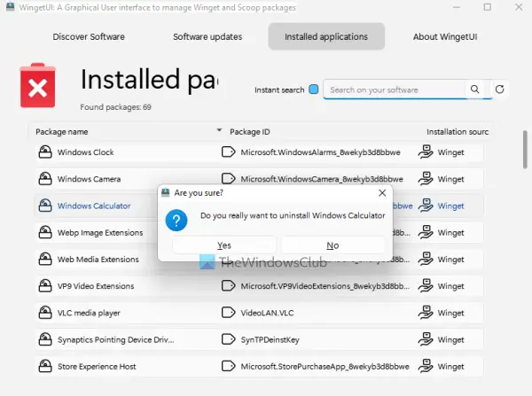Viewport: 532px width, 396px height.
Task: Click the Winget source icon on Webp Image Extensions row
Action: point(426,232)
